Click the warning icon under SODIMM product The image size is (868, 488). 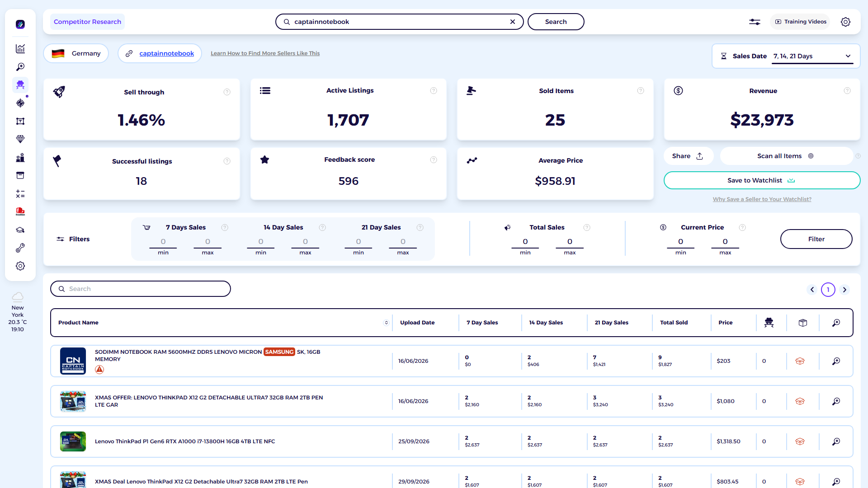99,370
